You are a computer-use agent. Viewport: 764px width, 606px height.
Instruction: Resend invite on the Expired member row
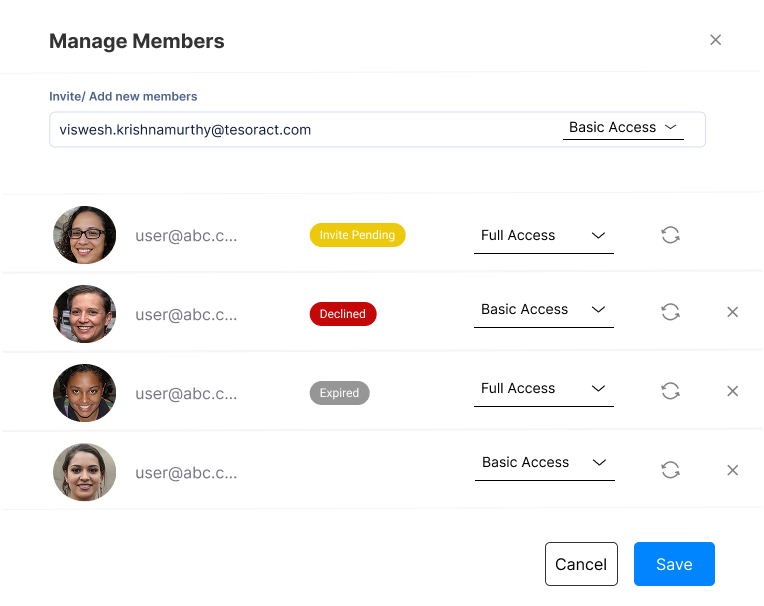click(670, 391)
